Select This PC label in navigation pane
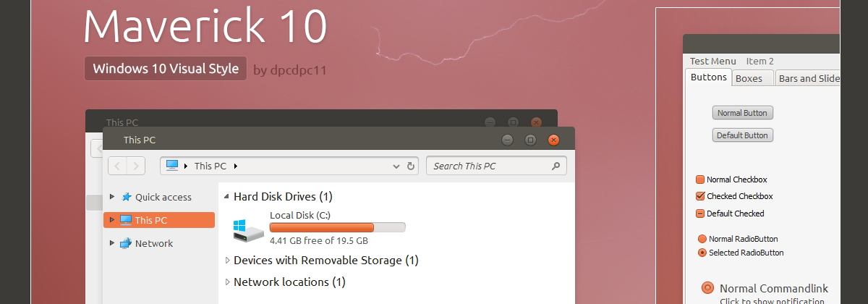The height and width of the screenshot is (304, 868). 151,220
